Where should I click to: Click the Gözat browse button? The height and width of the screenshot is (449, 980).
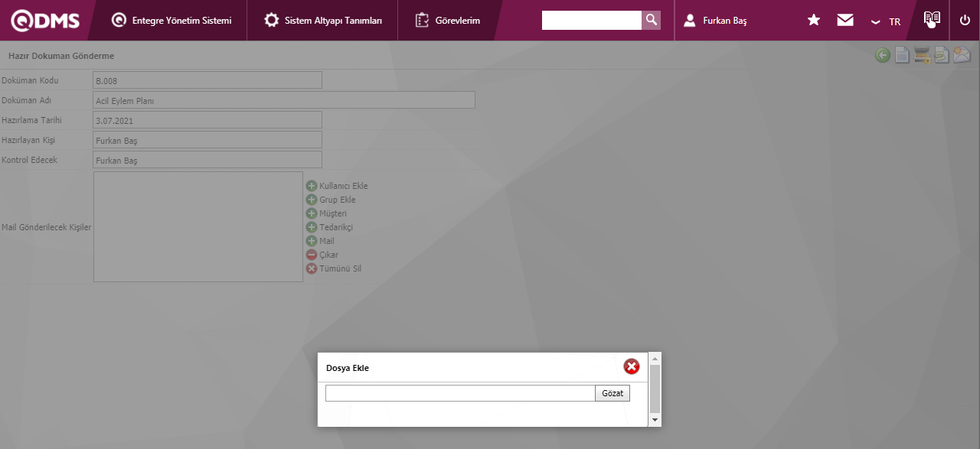coord(612,393)
